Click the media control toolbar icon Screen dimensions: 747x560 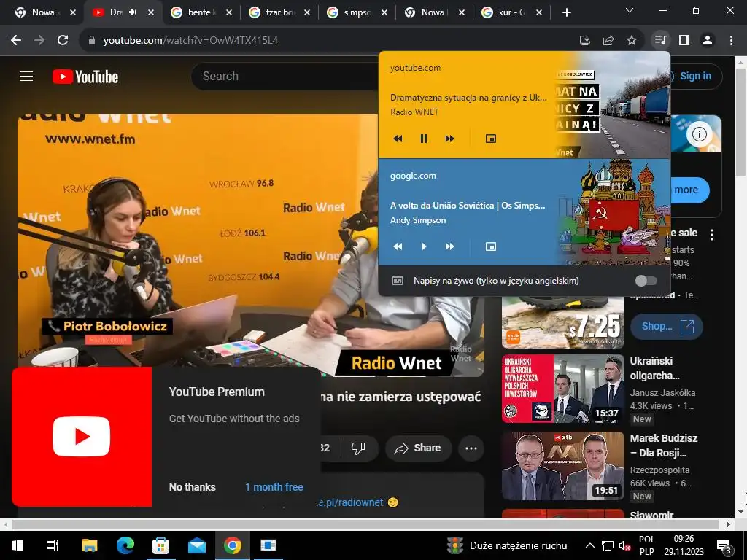660,40
